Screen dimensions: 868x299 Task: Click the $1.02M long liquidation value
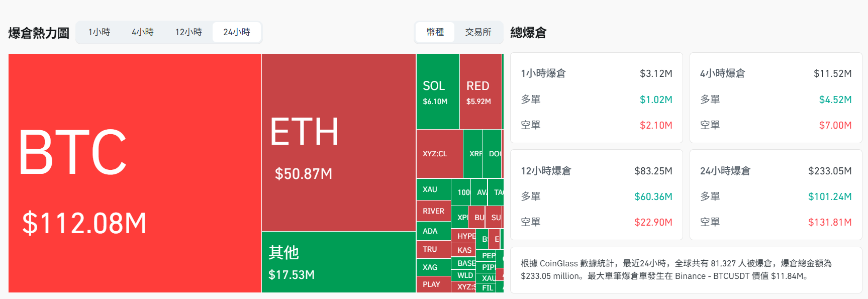click(656, 99)
